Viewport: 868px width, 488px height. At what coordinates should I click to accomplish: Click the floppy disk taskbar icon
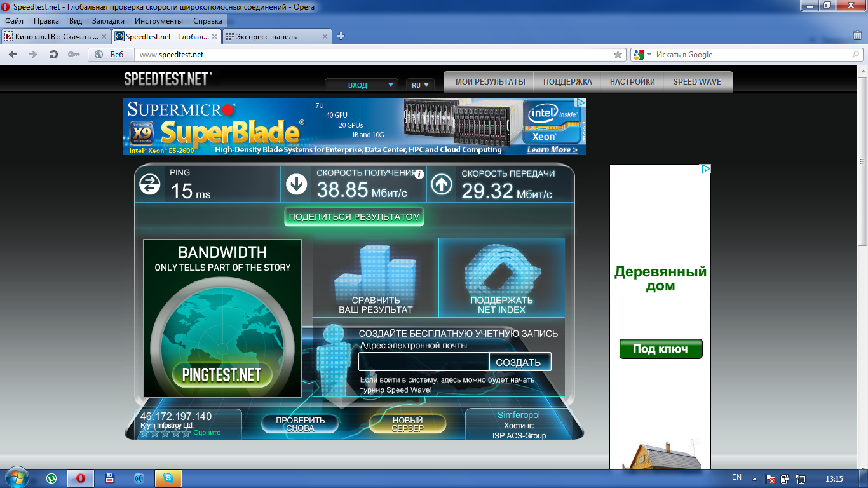[x=110, y=478]
